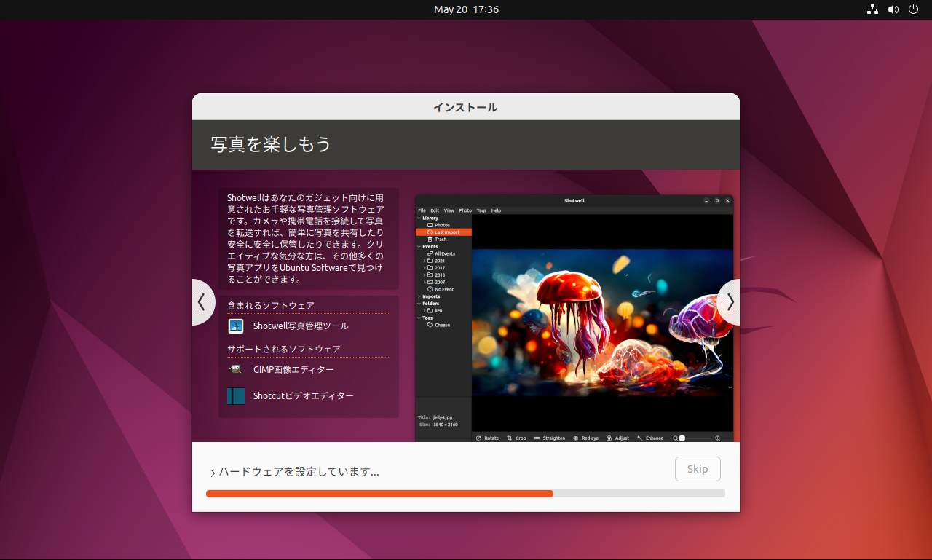
Task: Select All Events in Shotwell sidebar
Action: (443, 253)
